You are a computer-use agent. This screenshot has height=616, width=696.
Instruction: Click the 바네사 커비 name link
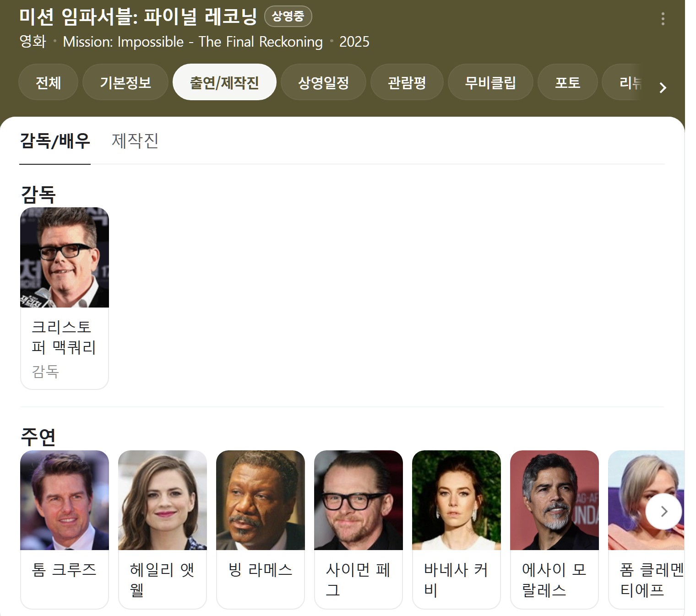[456, 580]
